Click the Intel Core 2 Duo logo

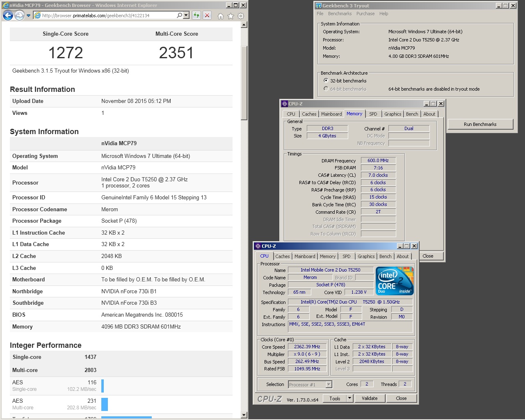395,281
